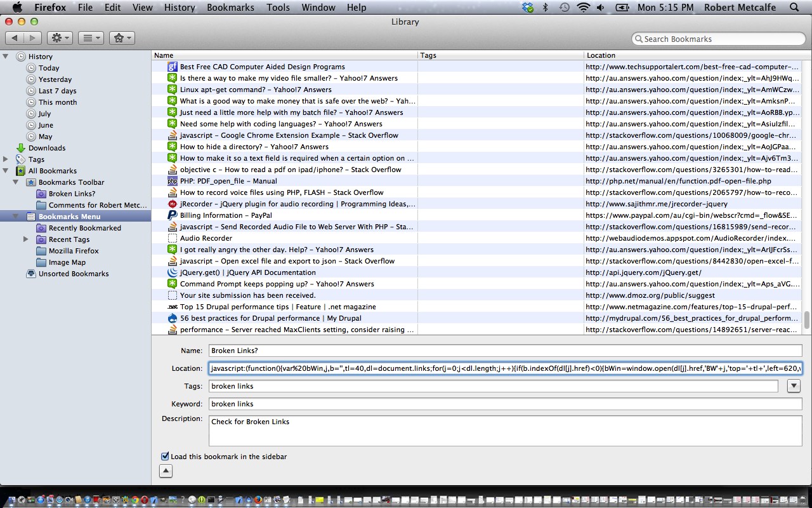
Task: Collapse details with the up arrow button
Action: [x=166, y=471]
